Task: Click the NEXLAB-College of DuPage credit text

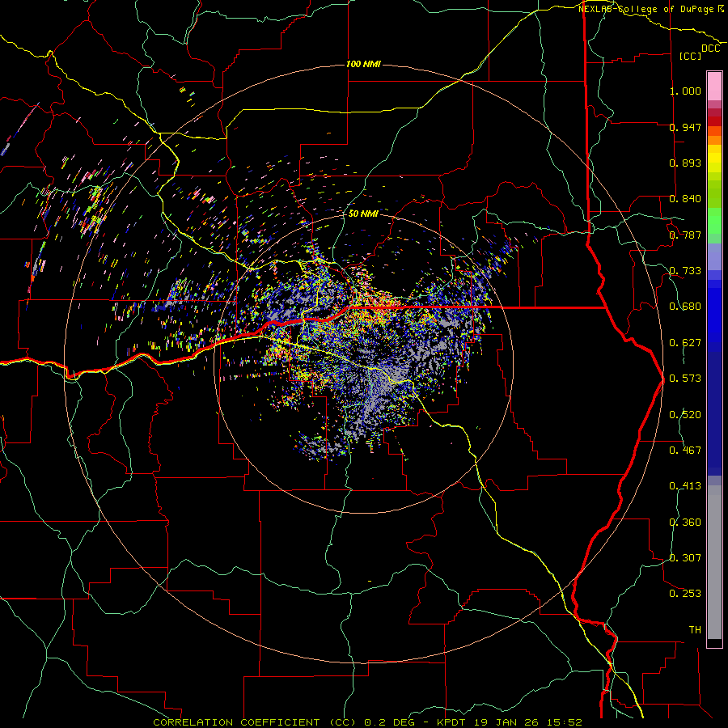Action: pyautogui.click(x=645, y=9)
